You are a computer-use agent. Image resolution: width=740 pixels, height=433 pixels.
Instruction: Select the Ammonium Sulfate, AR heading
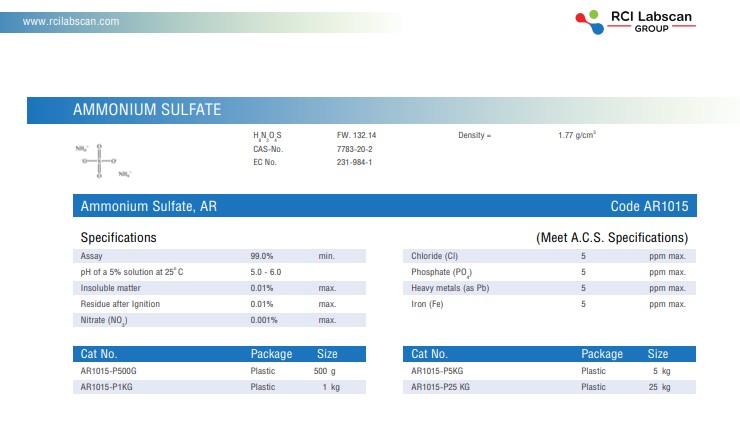click(147, 206)
